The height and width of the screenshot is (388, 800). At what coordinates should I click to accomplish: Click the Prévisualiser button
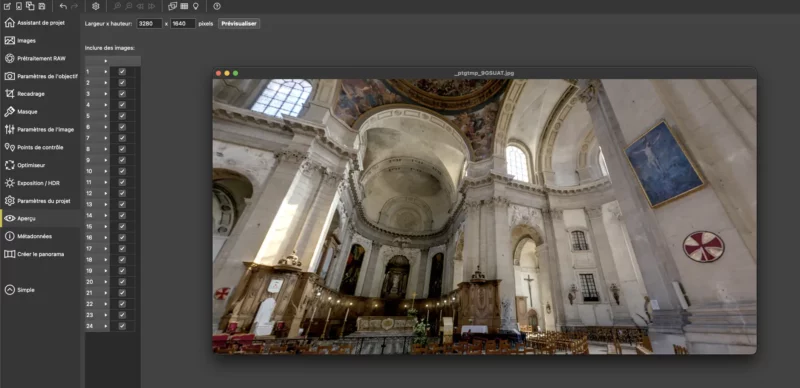[239, 23]
